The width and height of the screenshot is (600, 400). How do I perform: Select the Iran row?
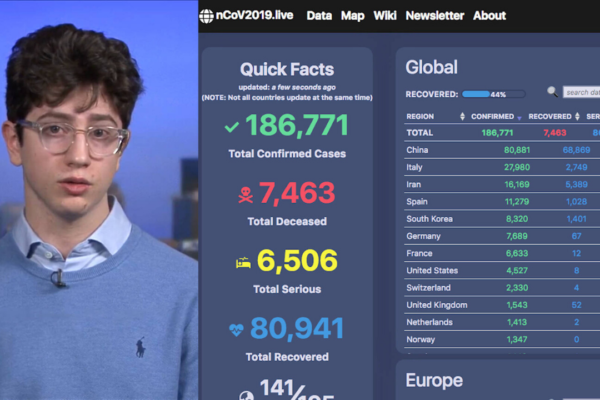[x=502, y=184]
